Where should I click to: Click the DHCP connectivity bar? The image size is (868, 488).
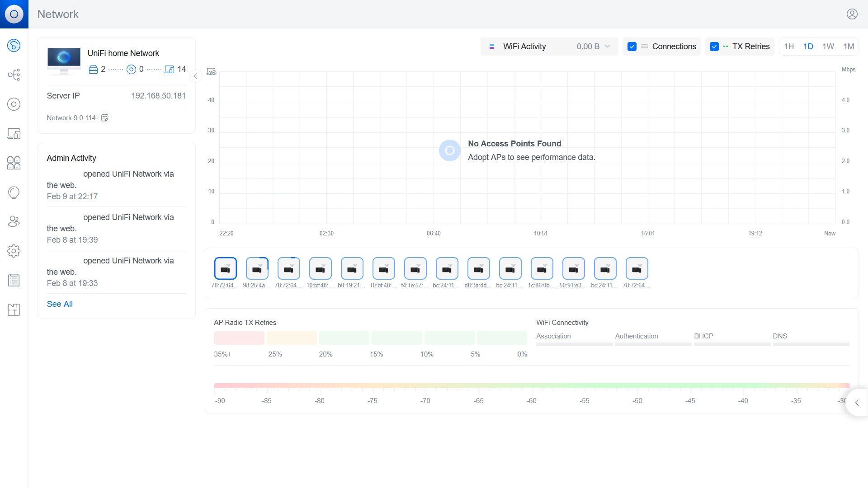732,344
